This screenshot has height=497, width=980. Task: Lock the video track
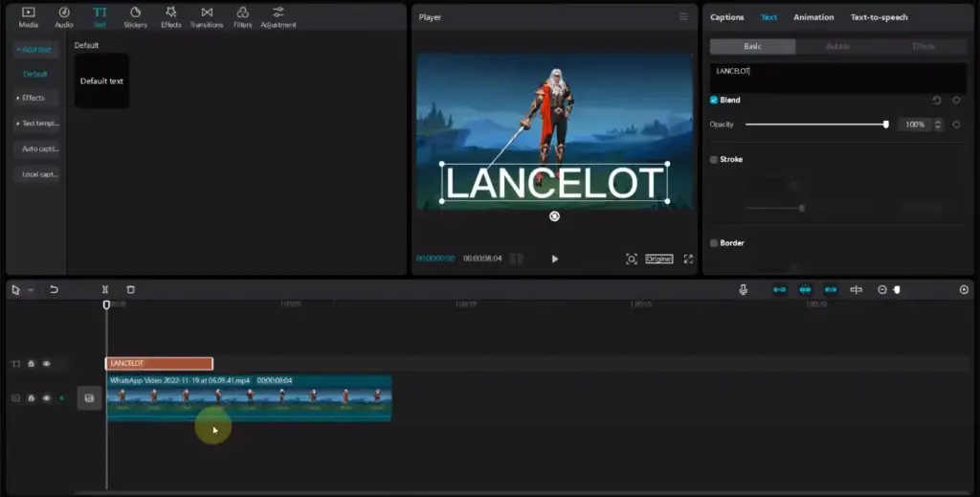31,398
